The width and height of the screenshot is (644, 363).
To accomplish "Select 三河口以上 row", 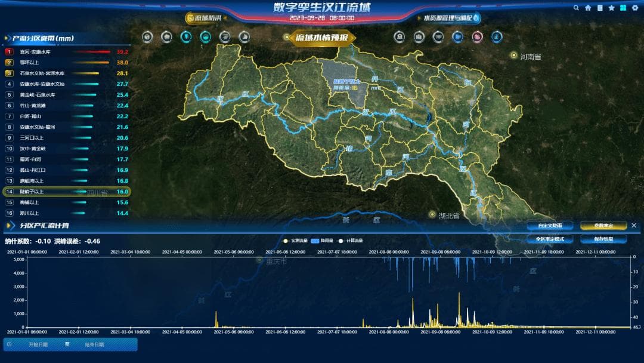I will tap(67, 138).
